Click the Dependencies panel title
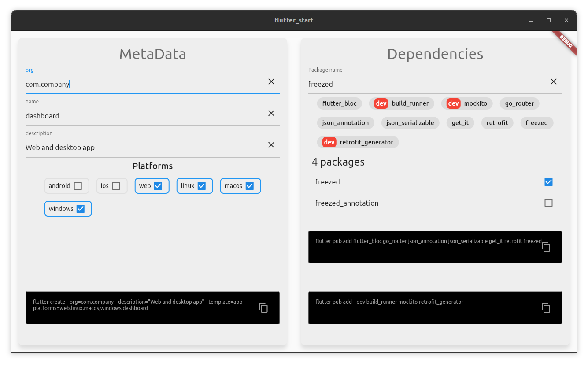 [435, 54]
